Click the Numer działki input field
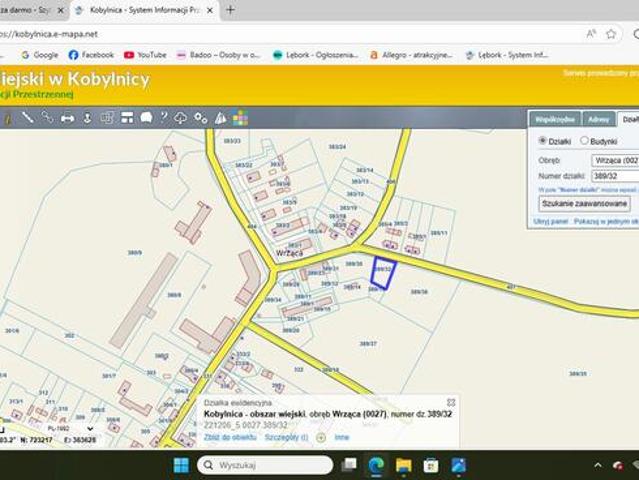Image resolution: width=639 pixels, height=480 pixels. [615, 176]
